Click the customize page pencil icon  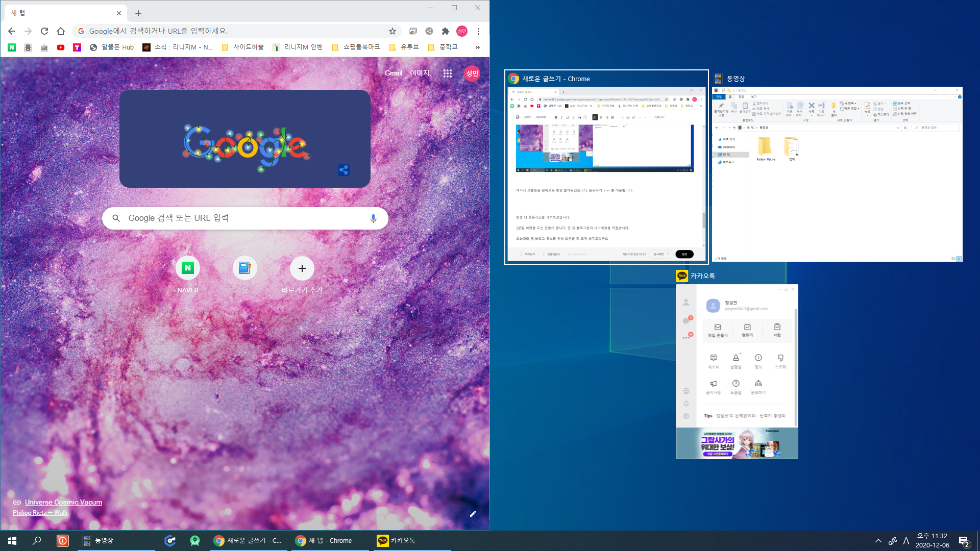click(473, 514)
